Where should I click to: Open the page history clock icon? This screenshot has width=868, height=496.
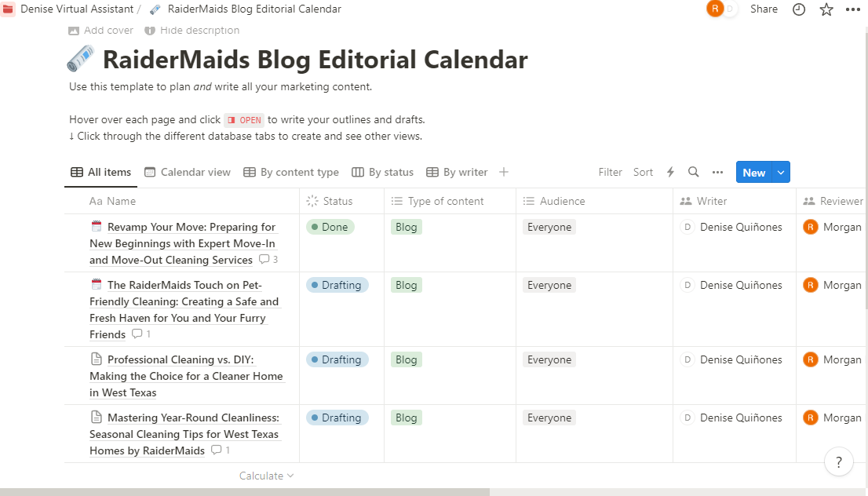(x=799, y=9)
